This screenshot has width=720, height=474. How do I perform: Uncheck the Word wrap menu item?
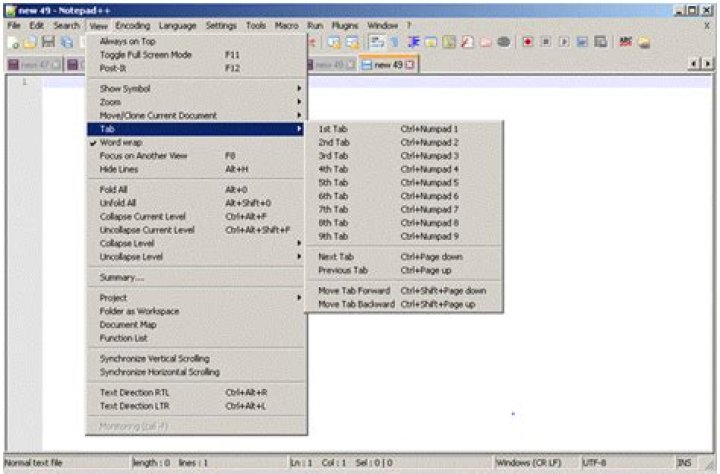197,142
